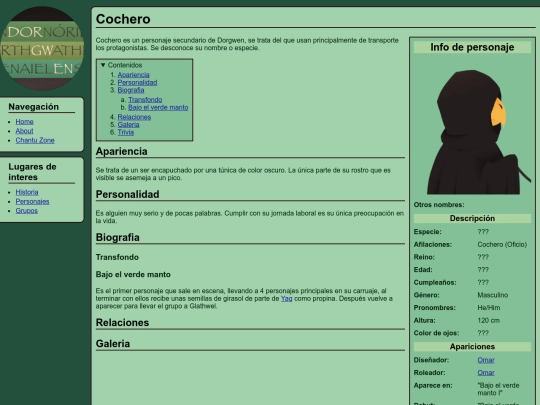Click the Lugares de interes sidebar heading
The image size is (540, 405).
pyautogui.click(x=32, y=172)
